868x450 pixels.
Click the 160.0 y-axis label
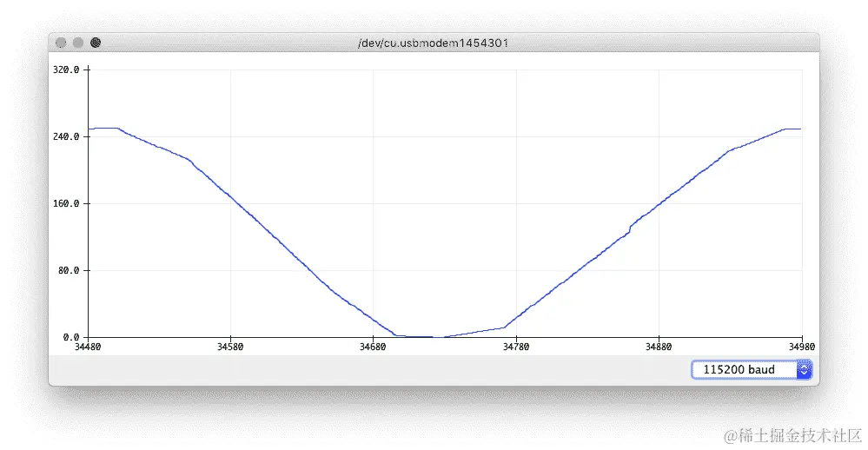coord(66,203)
